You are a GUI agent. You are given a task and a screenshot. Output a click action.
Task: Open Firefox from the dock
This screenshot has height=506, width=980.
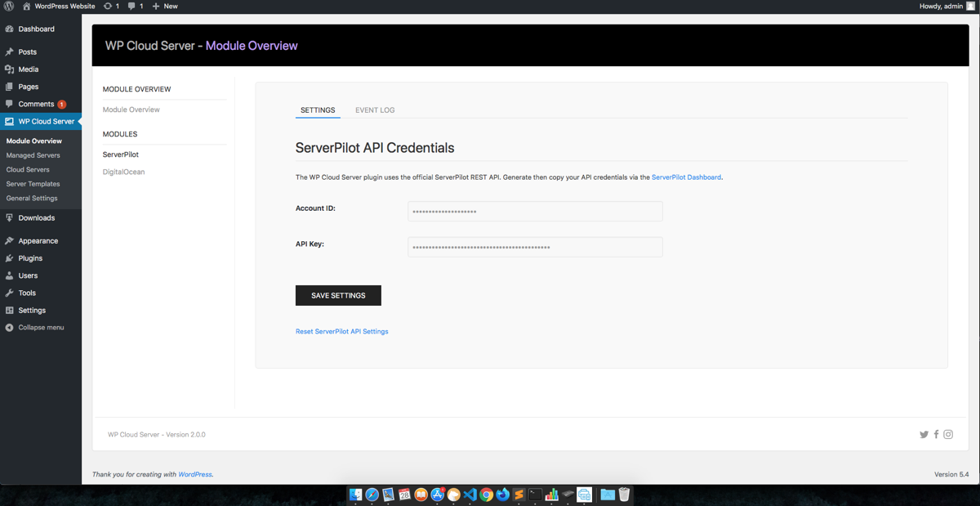point(502,495)
